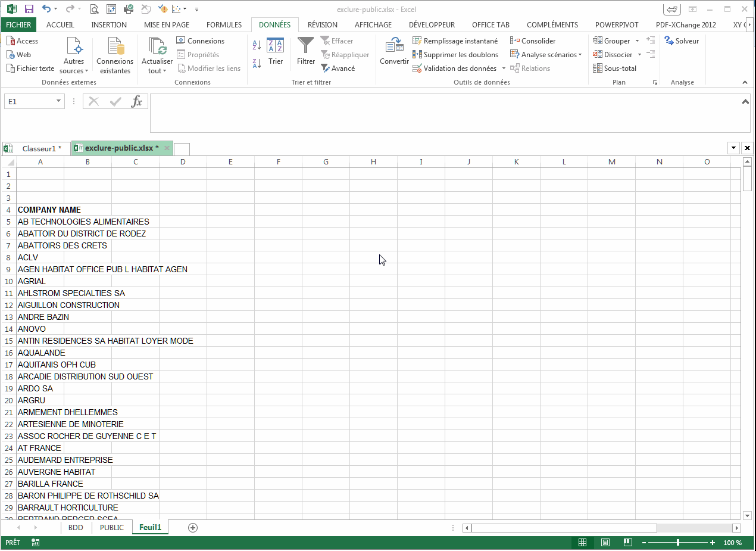Go to the BDD worksheet tab

pyautogui.click(x=76, y=528)
